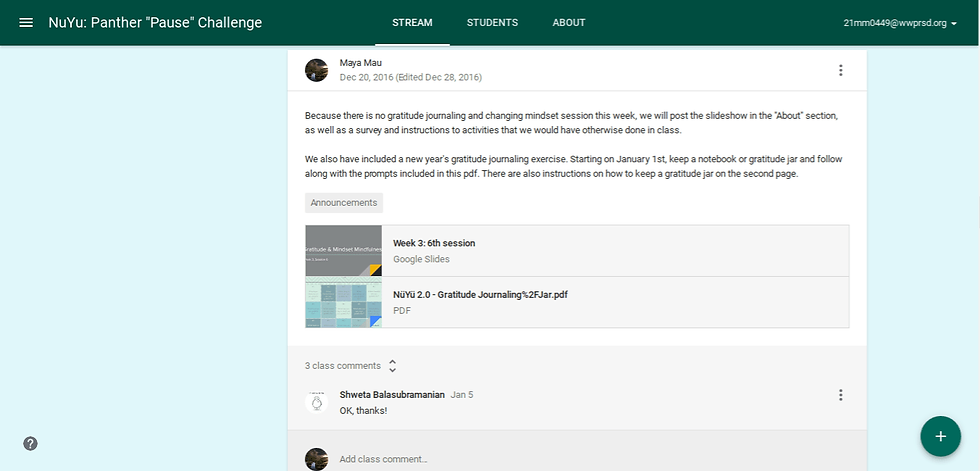Click the Announcements topic tag
The width and height of the screenshot is (980, 471).
(344, 203)
